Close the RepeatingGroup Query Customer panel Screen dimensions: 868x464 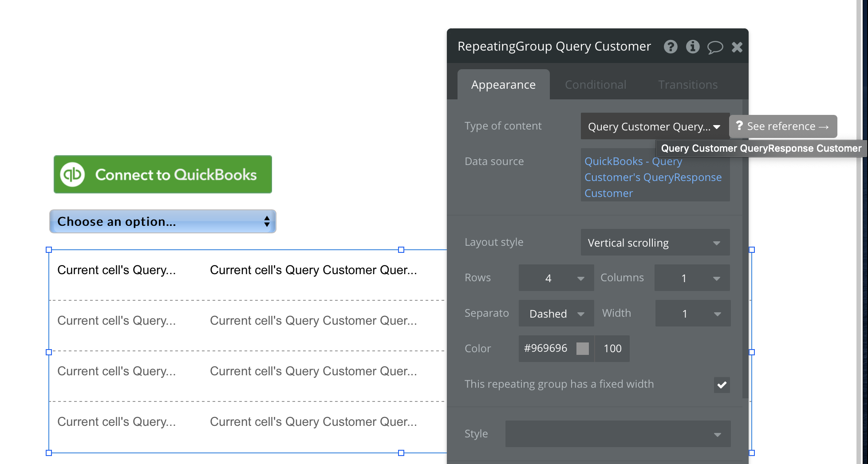pos(737,47)
